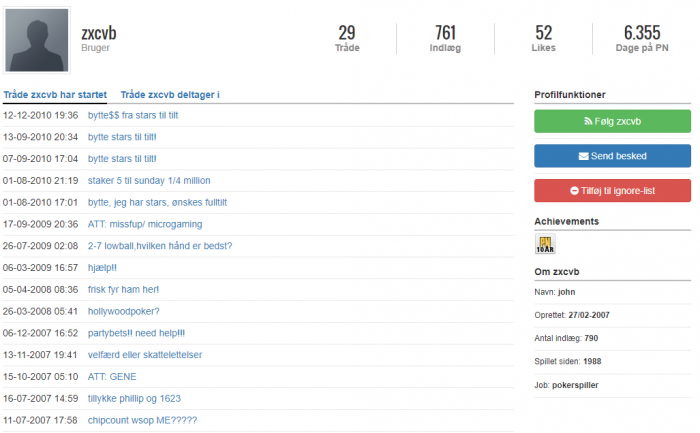Viewport: 700px width, 433px height.
Task: Follow user with Følg zxcvb button
Action: pyautogui.click(x=612, y=121)
